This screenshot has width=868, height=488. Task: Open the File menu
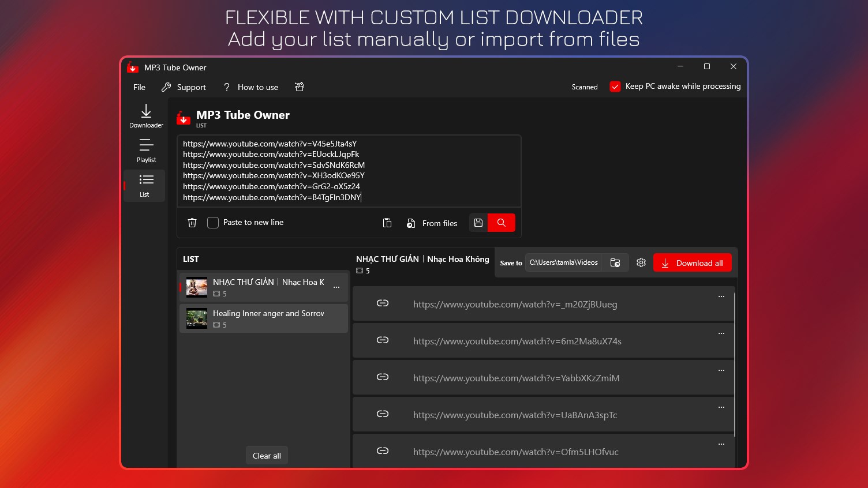click(x=139, y=87)
